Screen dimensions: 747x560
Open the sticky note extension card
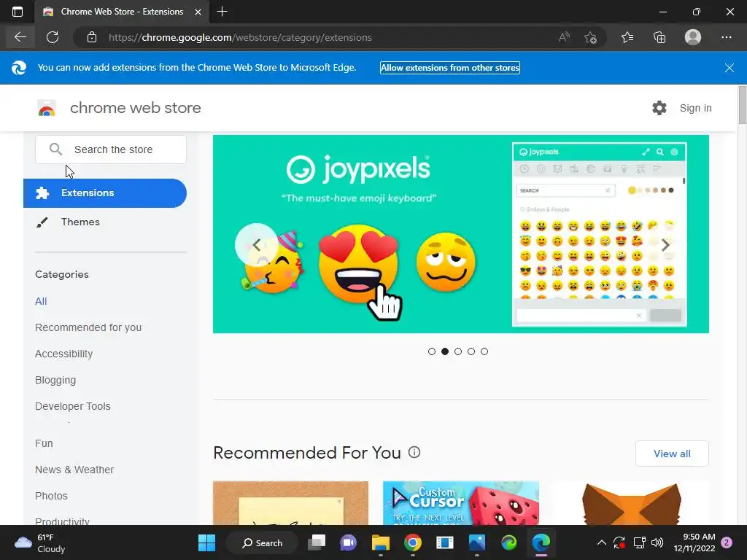290,503
